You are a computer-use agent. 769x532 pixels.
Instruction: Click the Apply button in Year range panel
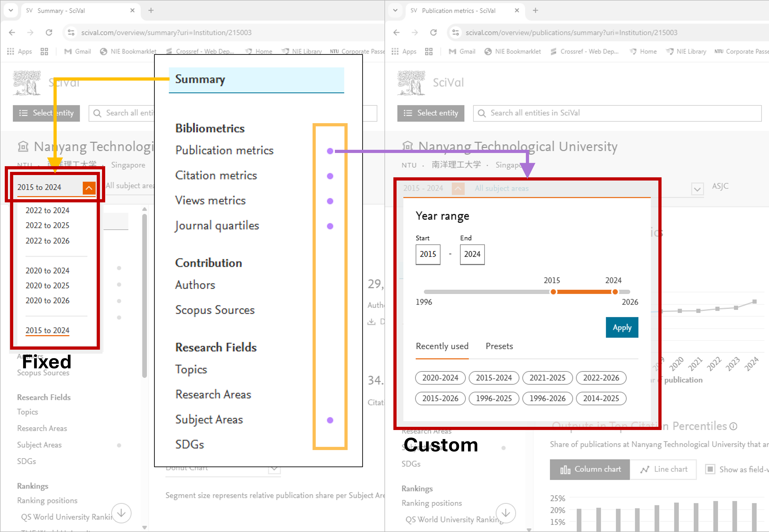click(622, 327)
